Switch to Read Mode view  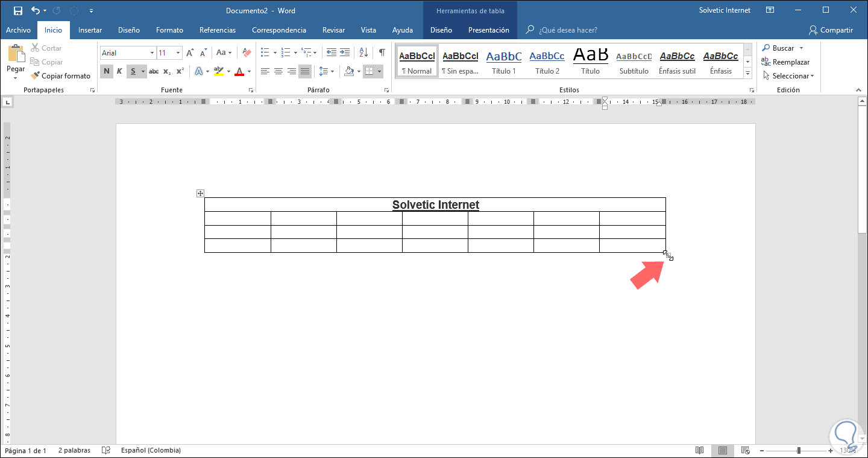(x=699, y=451)
